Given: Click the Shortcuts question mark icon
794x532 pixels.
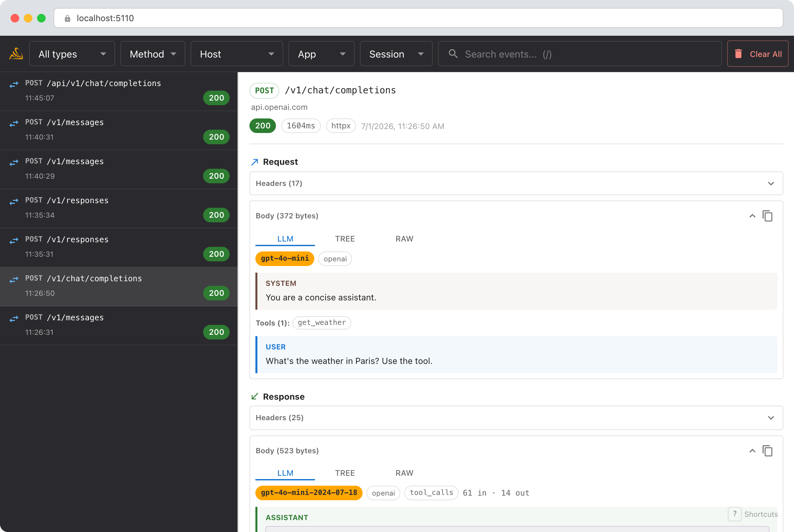Looking at the screenshot, I should [x=735, y=514].
